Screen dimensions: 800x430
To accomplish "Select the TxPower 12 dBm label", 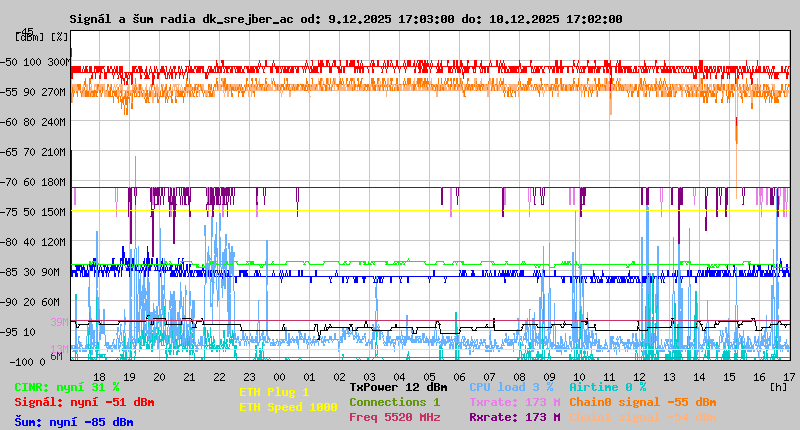I will pyautogui.click(x=398, y=387).
